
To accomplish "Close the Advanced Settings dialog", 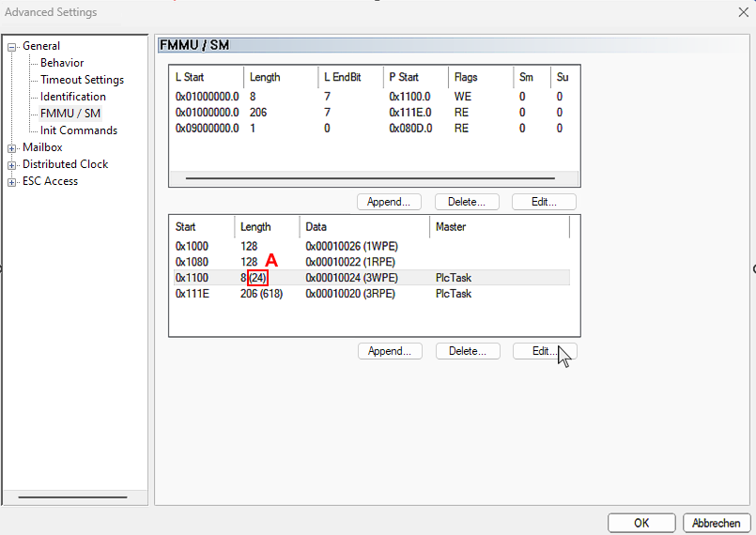I will pos(744,12).
